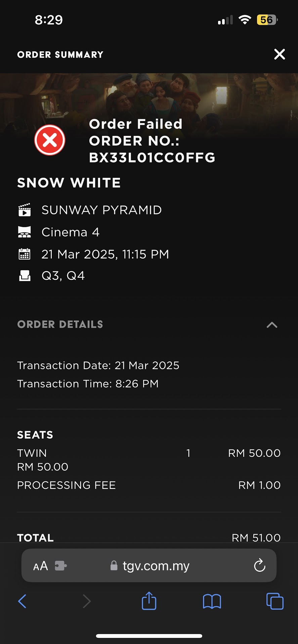Tap the clapperboard icon beside Sunway Pyramid
The height and width of the screenshot is (644, 298).
[25, 210]
